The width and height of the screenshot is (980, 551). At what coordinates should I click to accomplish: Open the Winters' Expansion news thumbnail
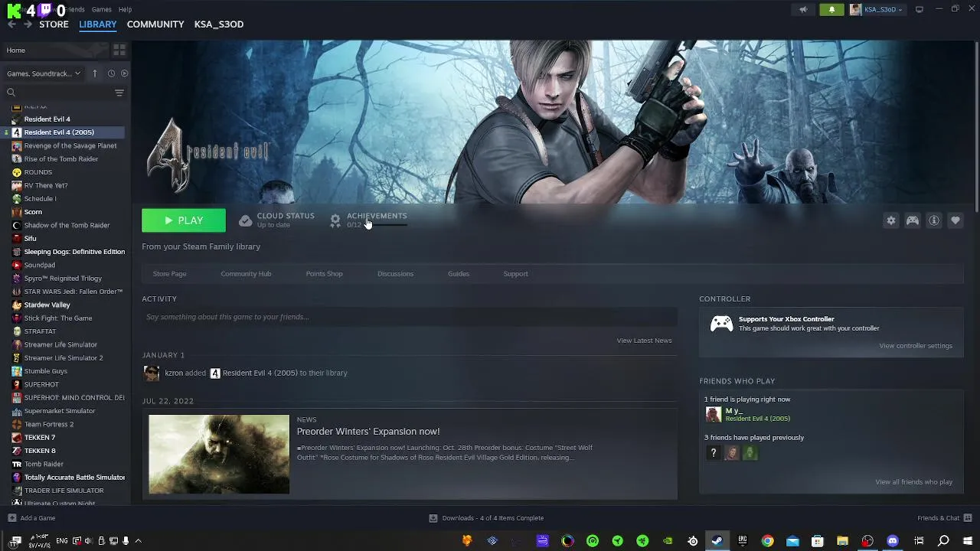[x=219, y=455]
